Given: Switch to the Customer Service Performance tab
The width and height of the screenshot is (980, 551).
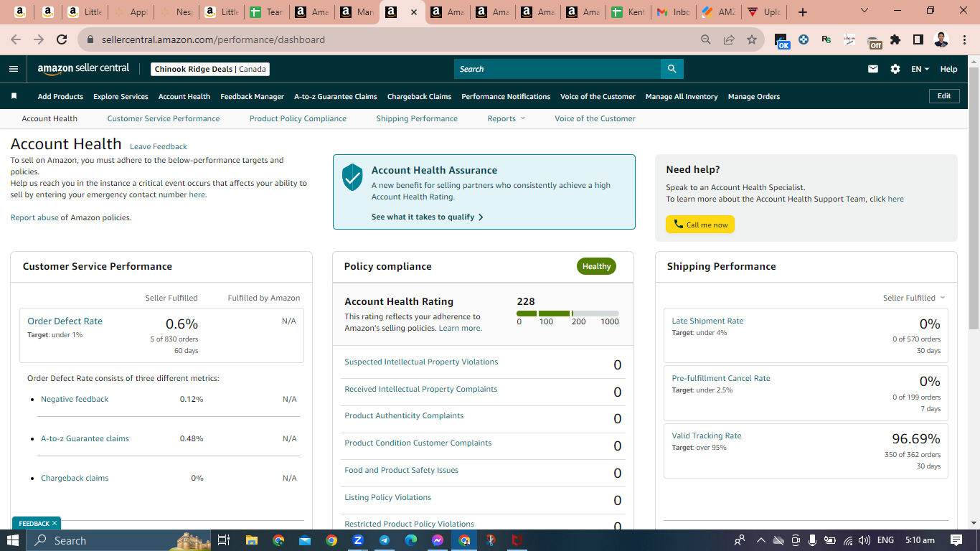Looking at the screenshot, I should [164, 118].
